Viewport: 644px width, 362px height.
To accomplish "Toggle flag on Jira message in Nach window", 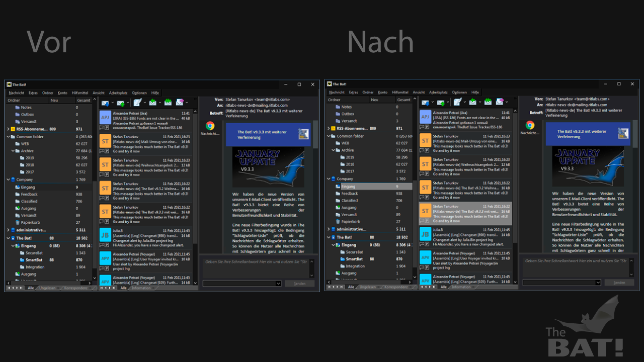I will tap(422, 127).
